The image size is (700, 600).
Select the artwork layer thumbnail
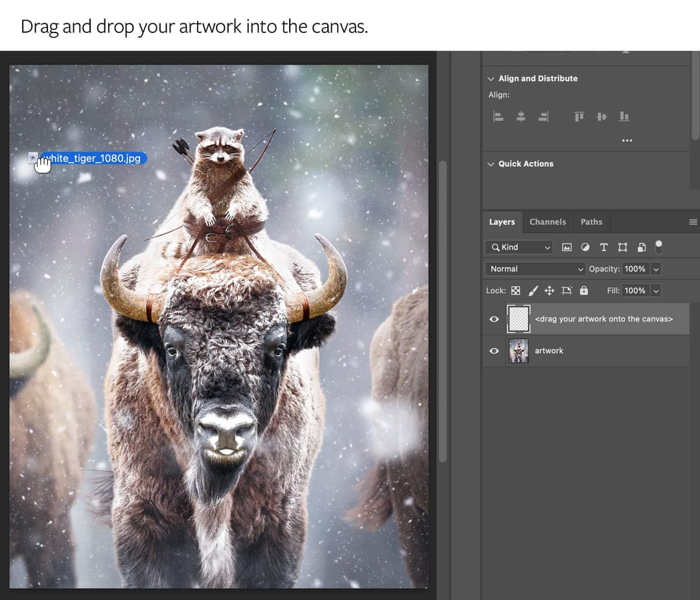519,351
